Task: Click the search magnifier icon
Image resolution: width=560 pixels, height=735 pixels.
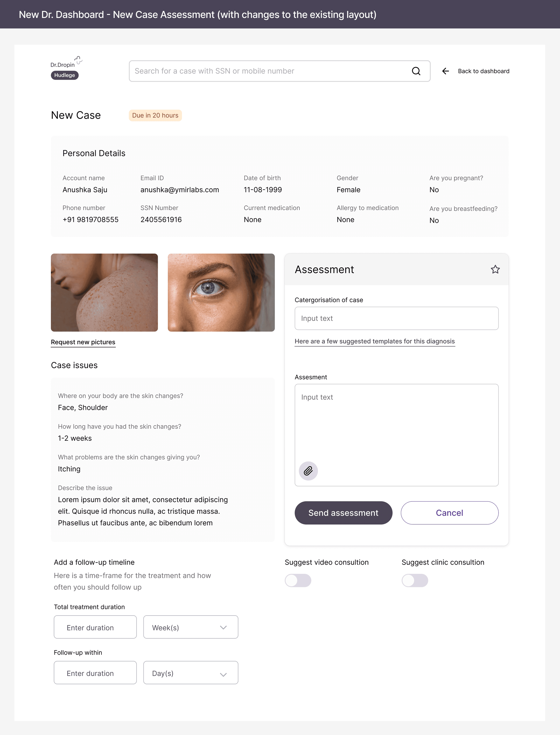Action: pos(416,71)
